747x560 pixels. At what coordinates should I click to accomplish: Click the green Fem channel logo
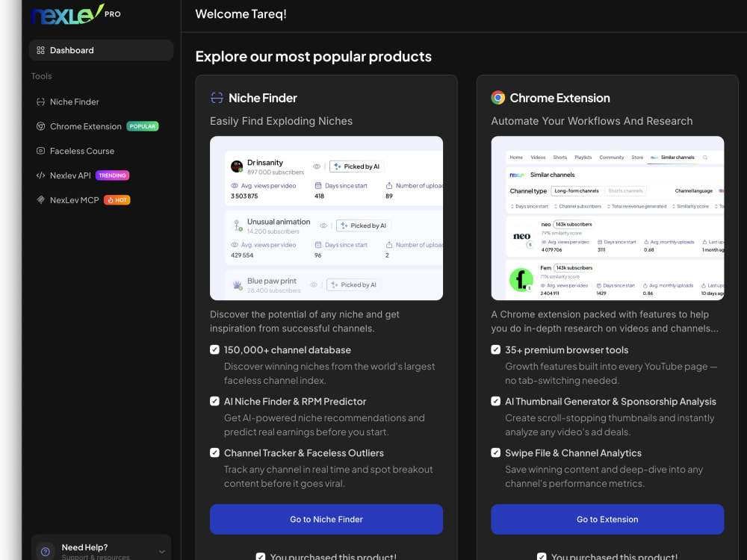521,280
